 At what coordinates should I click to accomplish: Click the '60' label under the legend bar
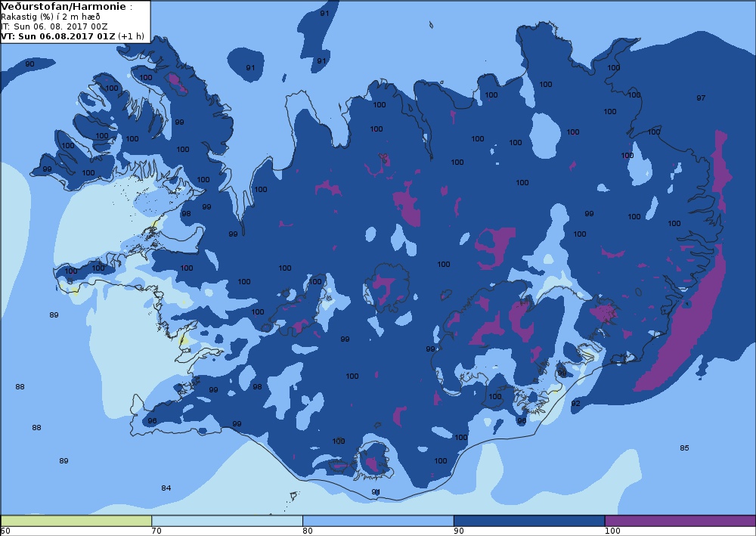click(5, 531)
